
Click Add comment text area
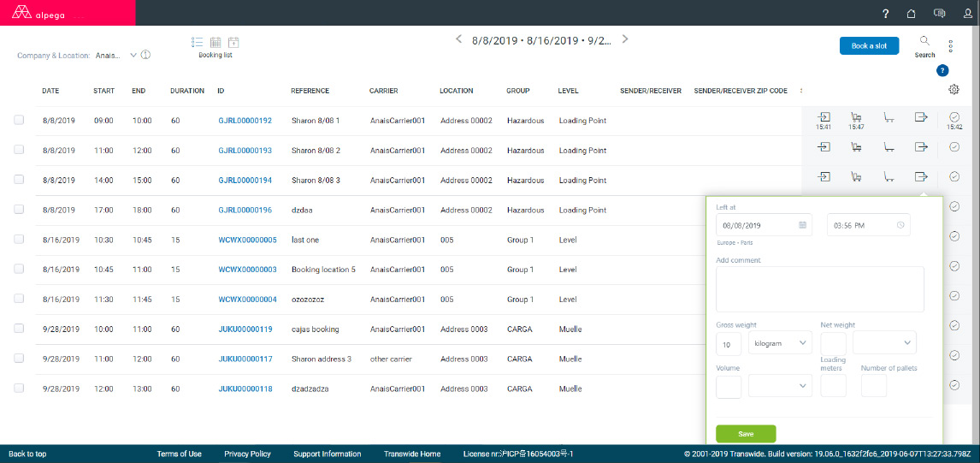[819, 289]
